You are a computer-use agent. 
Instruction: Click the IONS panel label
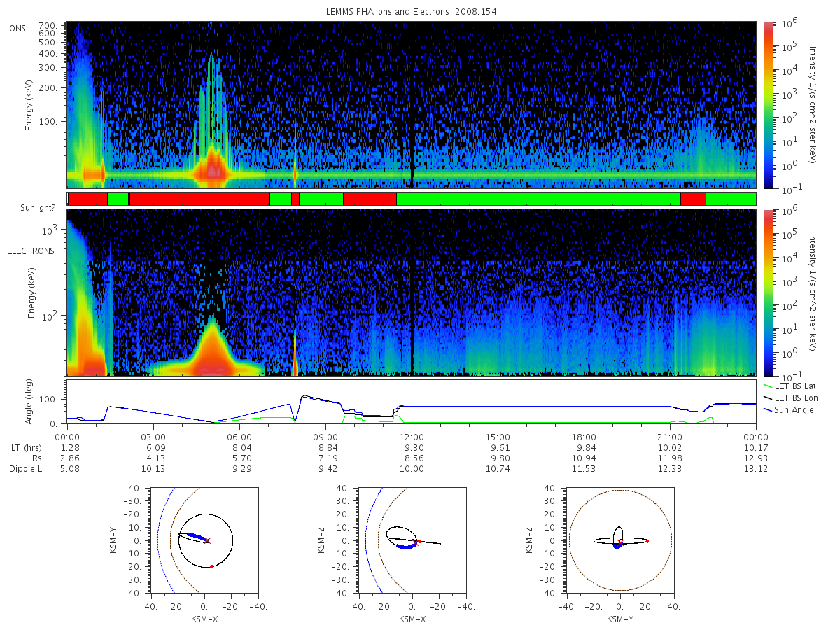(x=17, y=28)
